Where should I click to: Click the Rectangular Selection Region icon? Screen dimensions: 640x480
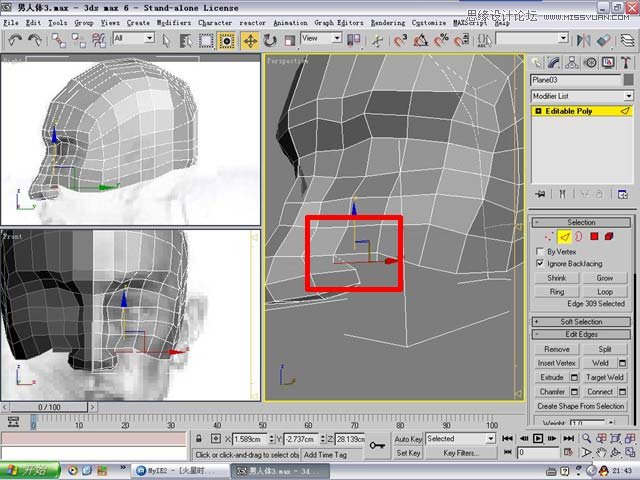pos(206,41)
